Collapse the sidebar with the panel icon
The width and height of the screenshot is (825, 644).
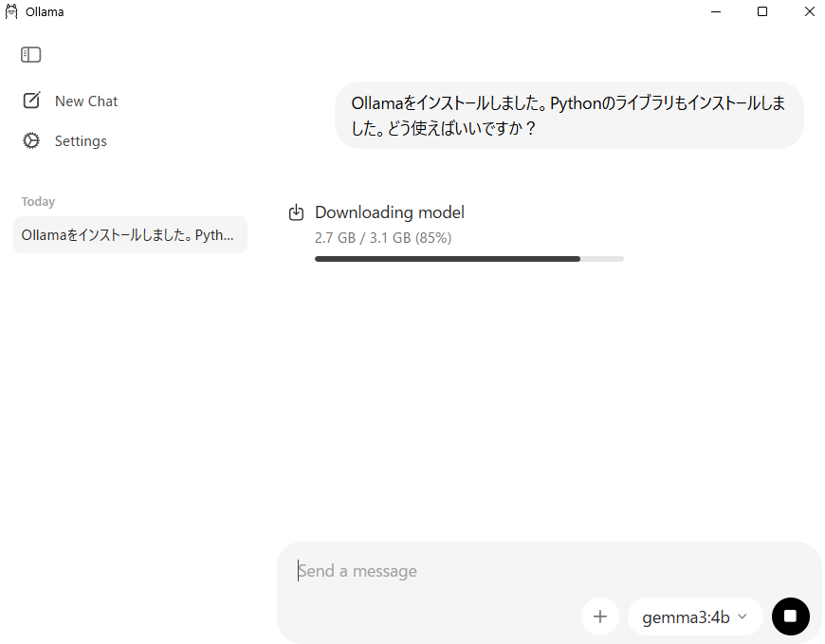pos(31,55)
